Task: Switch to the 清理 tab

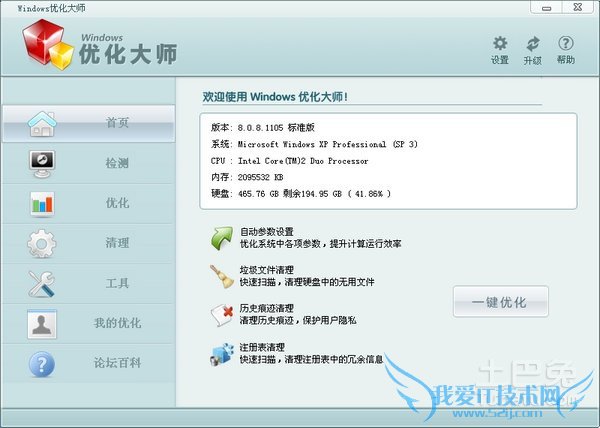Action: click(x=117, y=242)
